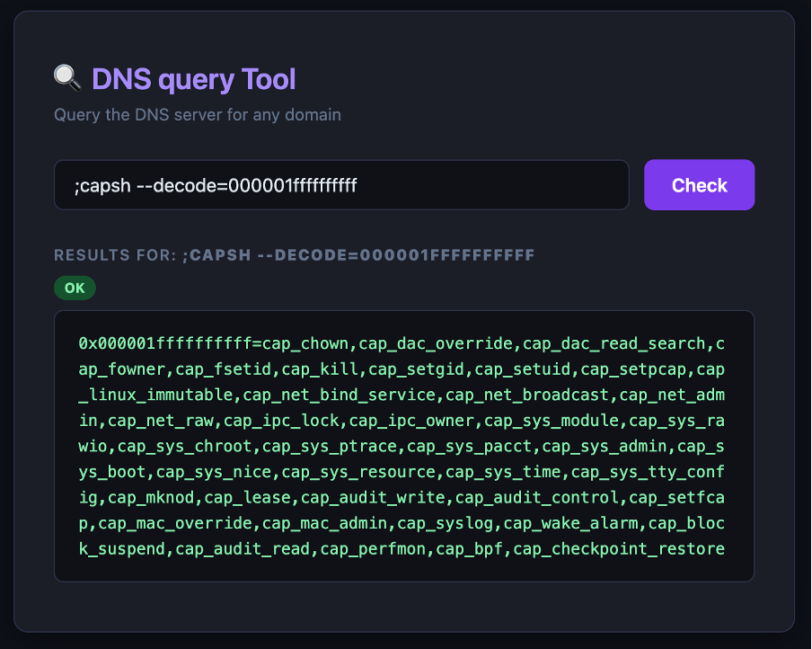812x649 pixels.
Task: Click the RESULTS FOR label line
Action: pos(294,255)
